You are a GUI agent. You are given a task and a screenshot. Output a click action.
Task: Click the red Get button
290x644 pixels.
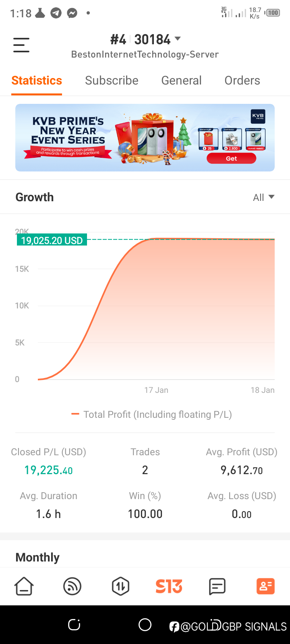click(x=231, y=159)
